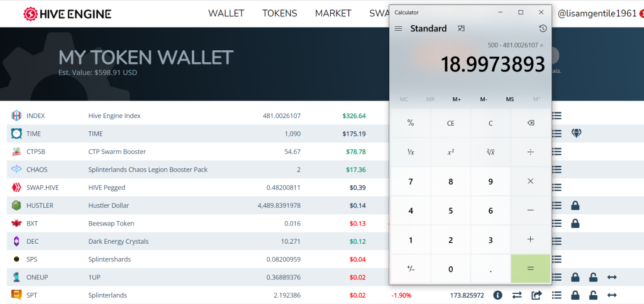The width and height of the screenshot is (644, 304).
Task: Open the WALLET page
Action: point(226,13)
